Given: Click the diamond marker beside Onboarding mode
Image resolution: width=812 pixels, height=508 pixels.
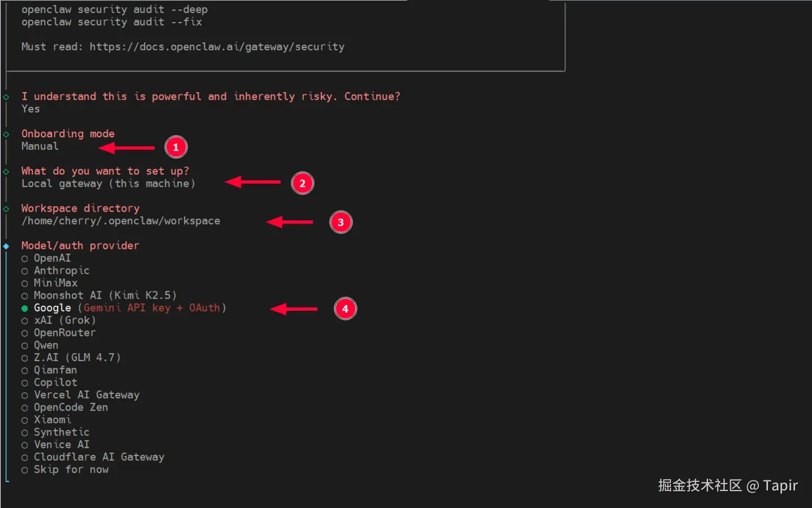Looking at the screenshot, I should [6, 134].
